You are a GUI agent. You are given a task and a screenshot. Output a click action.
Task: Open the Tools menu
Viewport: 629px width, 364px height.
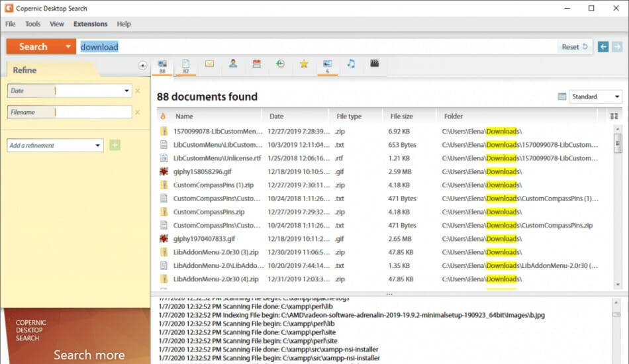tap(33, 24)
